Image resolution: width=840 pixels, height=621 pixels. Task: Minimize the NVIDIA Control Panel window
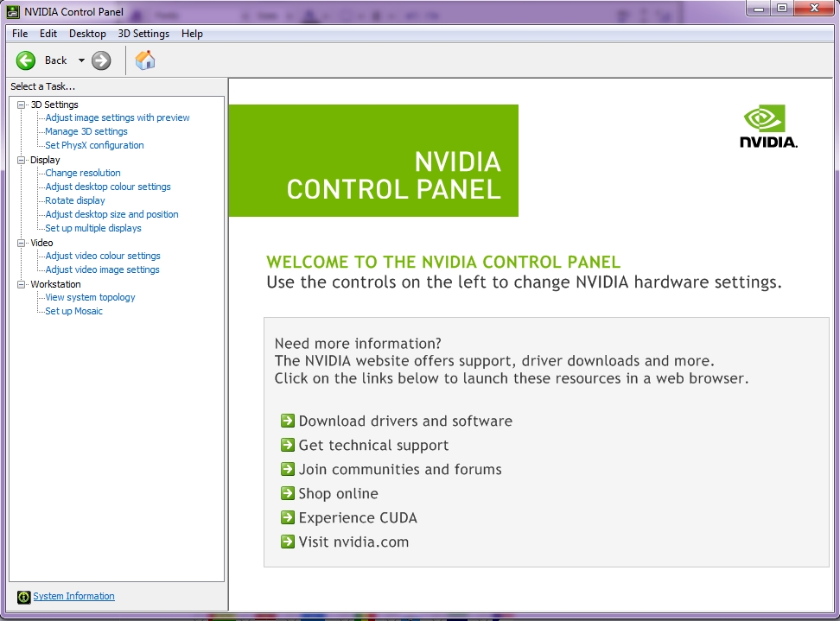point(759,9)
